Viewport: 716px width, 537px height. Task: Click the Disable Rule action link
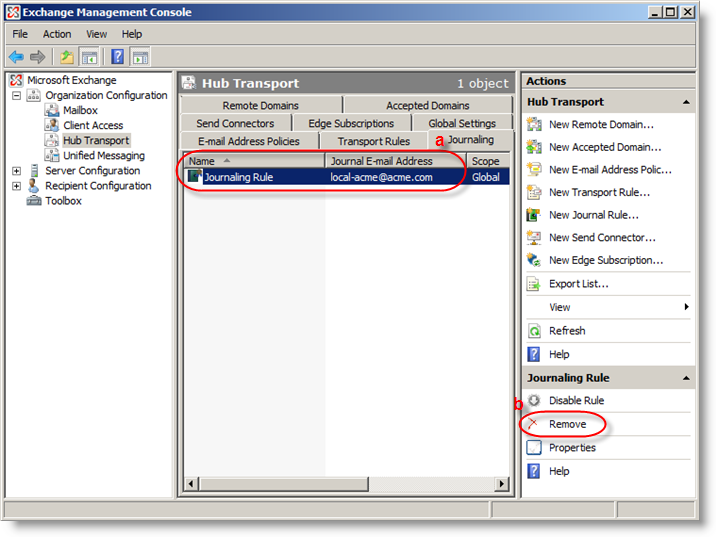577,400
